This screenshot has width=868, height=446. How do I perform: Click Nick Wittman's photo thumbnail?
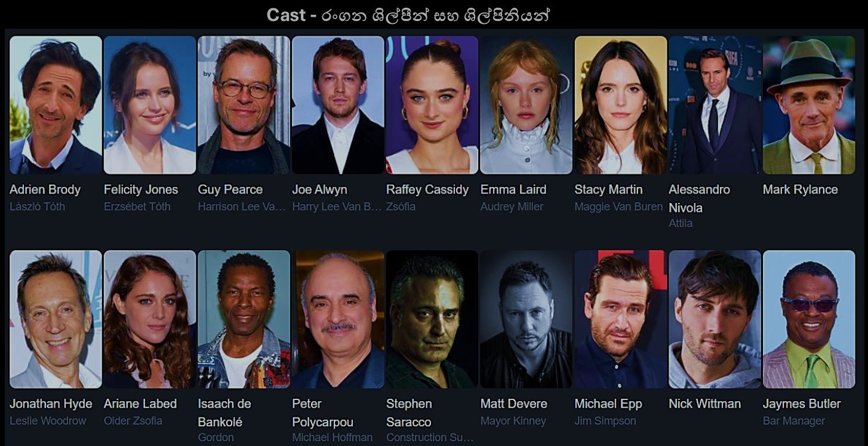715,319
